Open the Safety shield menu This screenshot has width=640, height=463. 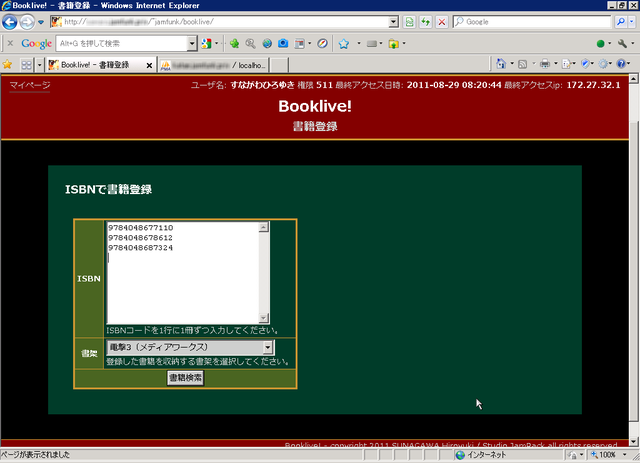[x=585, y=64]
